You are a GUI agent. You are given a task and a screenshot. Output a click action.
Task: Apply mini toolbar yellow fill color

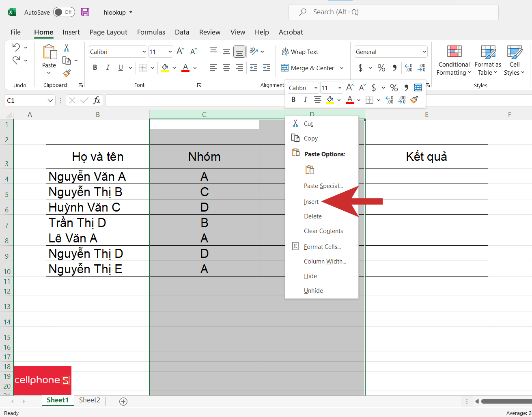click(330, 99)
